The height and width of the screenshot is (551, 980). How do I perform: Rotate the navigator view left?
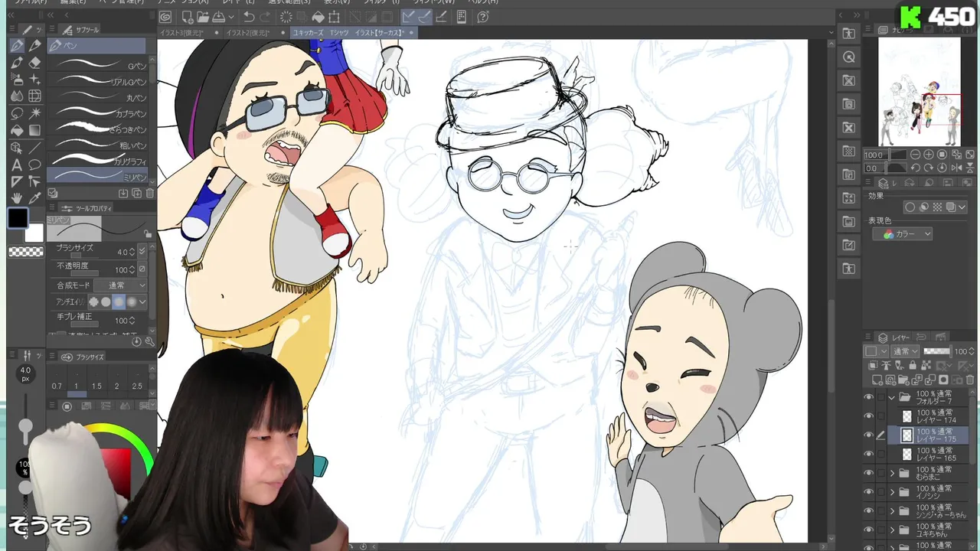916,168
